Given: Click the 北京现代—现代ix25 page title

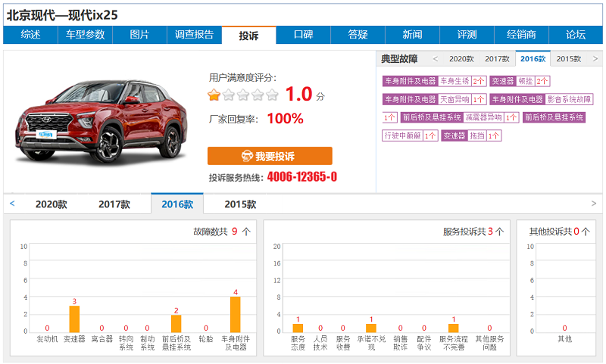Looking at the screenshot, I should point(62,15).
